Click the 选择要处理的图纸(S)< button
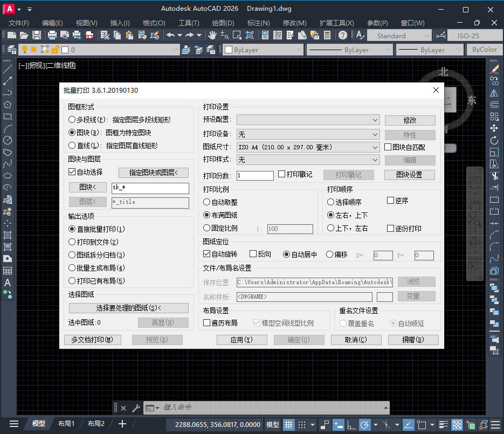This screenshot has height=434, width=504. (129, 308)
